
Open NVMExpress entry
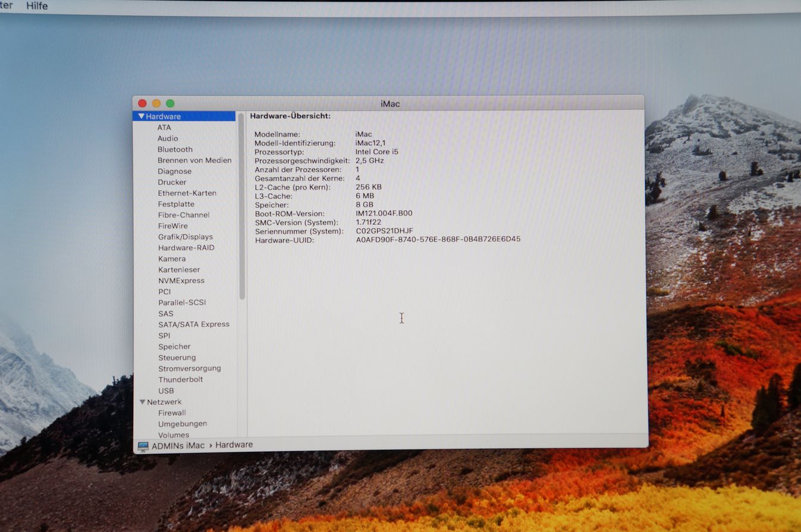181,281
